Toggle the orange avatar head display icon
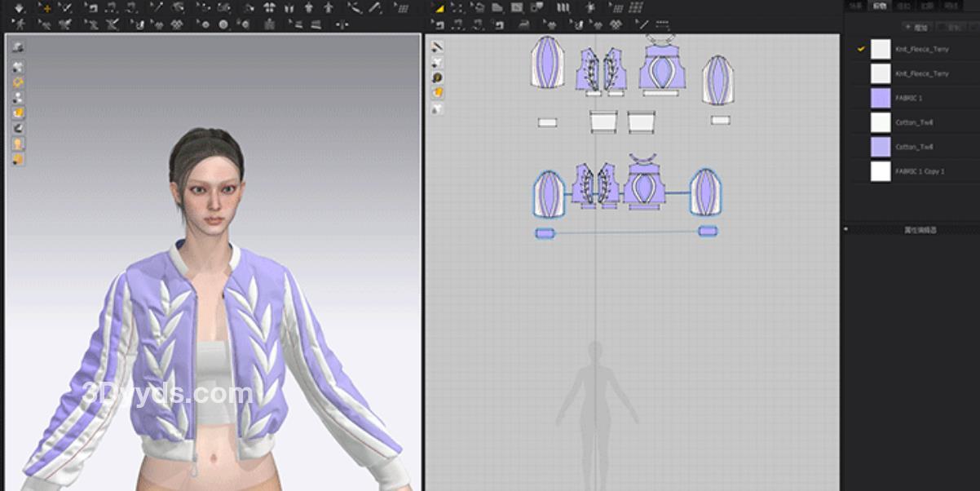The image size is (980, 491). coord(18,144)
